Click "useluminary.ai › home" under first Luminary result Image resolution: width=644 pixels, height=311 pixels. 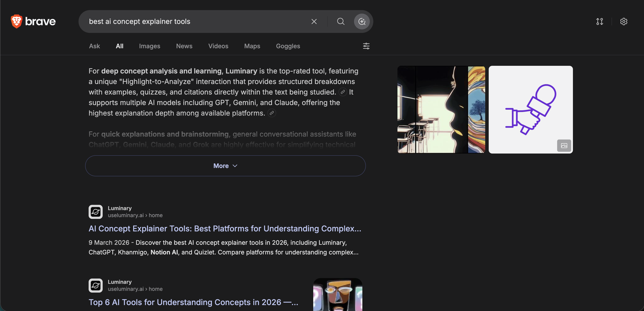pos(135,215)
